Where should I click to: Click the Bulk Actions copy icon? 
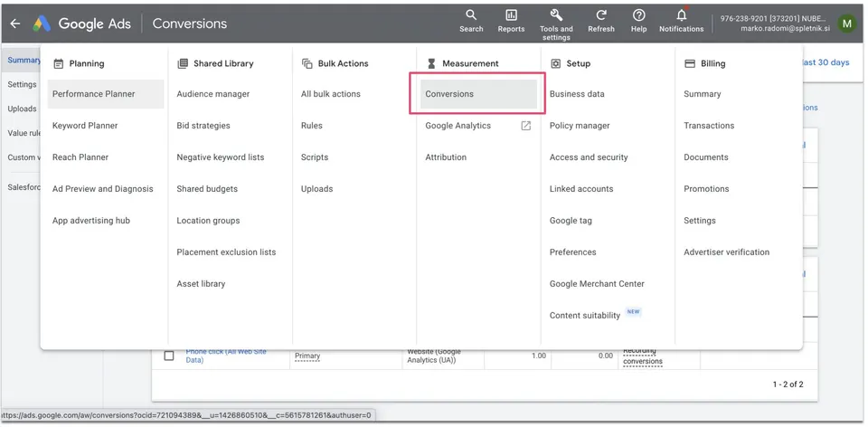point(307,63)
